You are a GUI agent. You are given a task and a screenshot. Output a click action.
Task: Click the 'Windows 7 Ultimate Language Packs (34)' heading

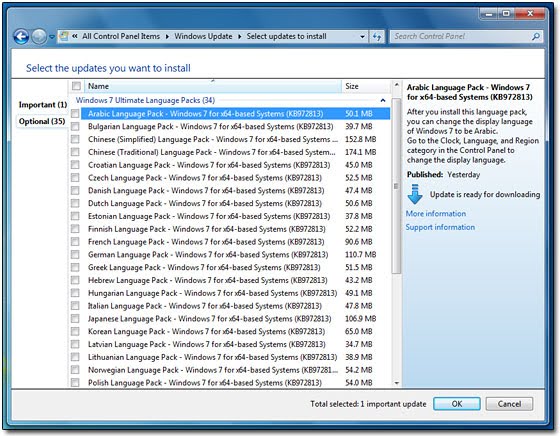pyautogui.click(x=145, y=100)
